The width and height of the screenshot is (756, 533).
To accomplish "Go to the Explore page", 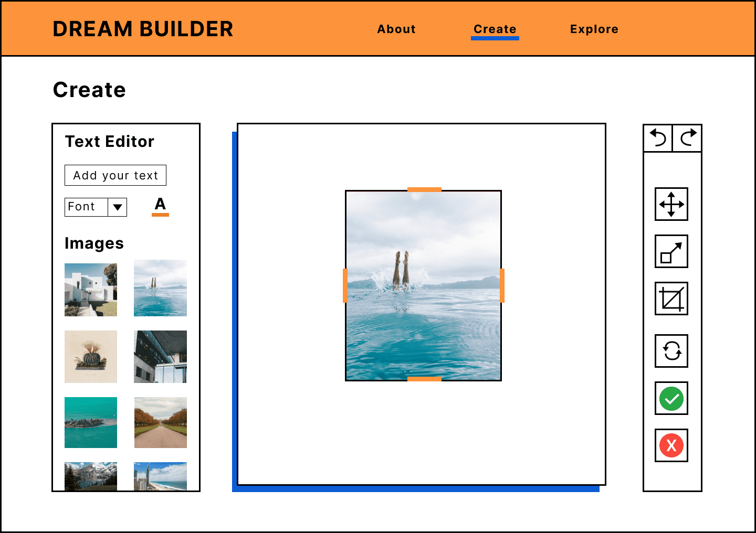I will click(x=594, y=29).
